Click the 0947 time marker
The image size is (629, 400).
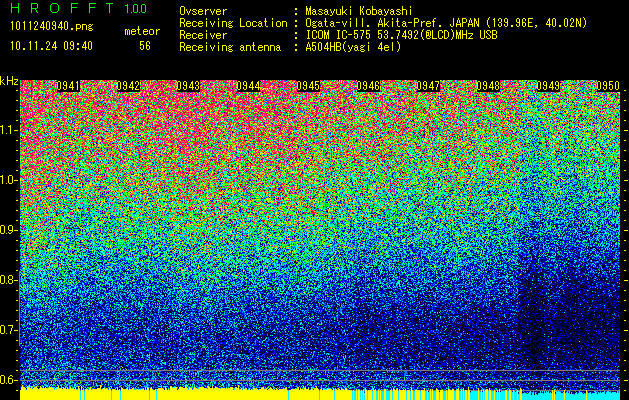pyautogui.click(x=428, y=86)
